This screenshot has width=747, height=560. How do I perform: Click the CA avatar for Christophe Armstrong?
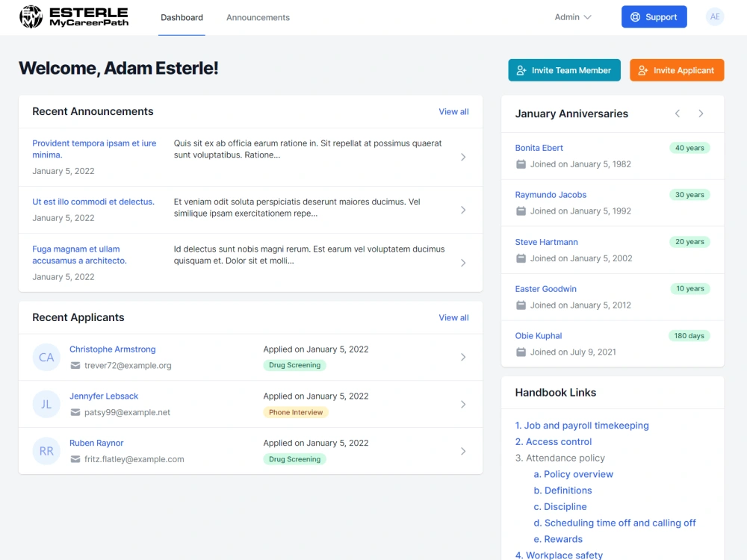[x=46, y=357]
